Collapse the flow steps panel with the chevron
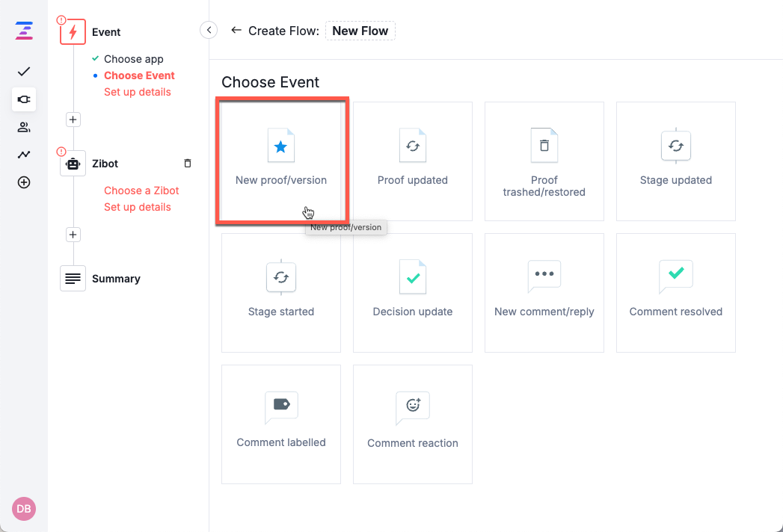The height and width of the screenshot is (532, 783). [209, 30]
